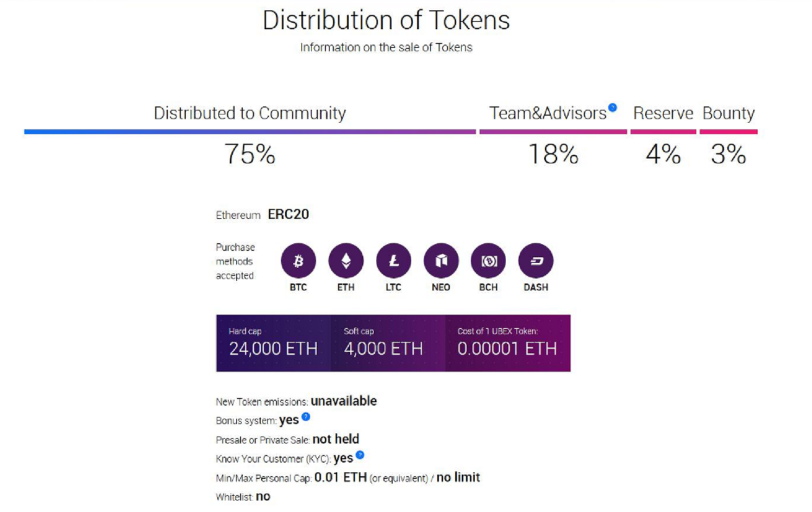
Task: Click the blue-purple Community distribution bar
Action: 250,131
